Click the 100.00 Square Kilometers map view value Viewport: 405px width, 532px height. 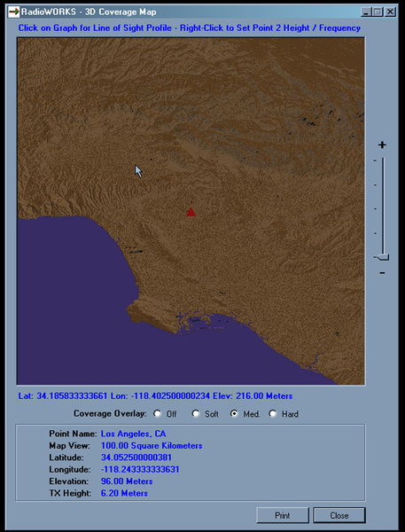(152, 445)
